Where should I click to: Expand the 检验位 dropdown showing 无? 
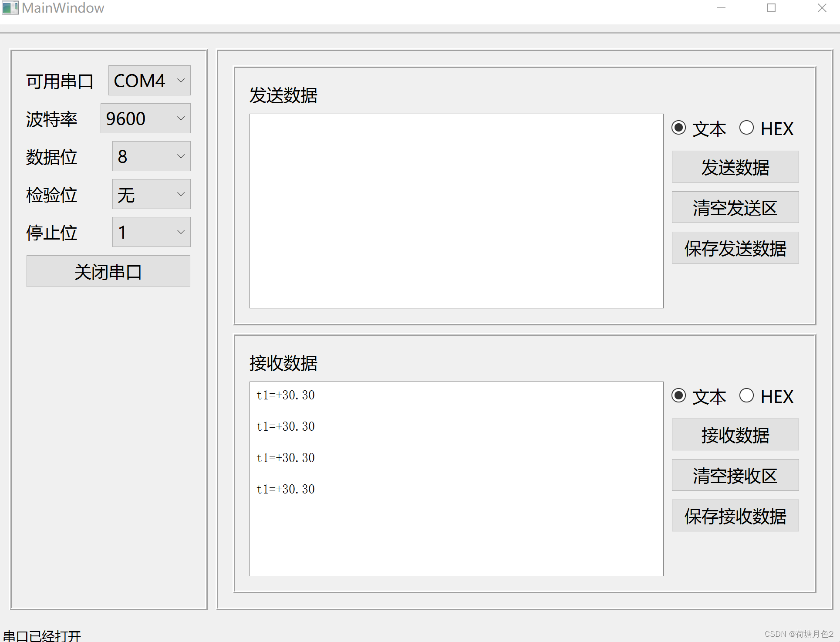pos(152,194)
